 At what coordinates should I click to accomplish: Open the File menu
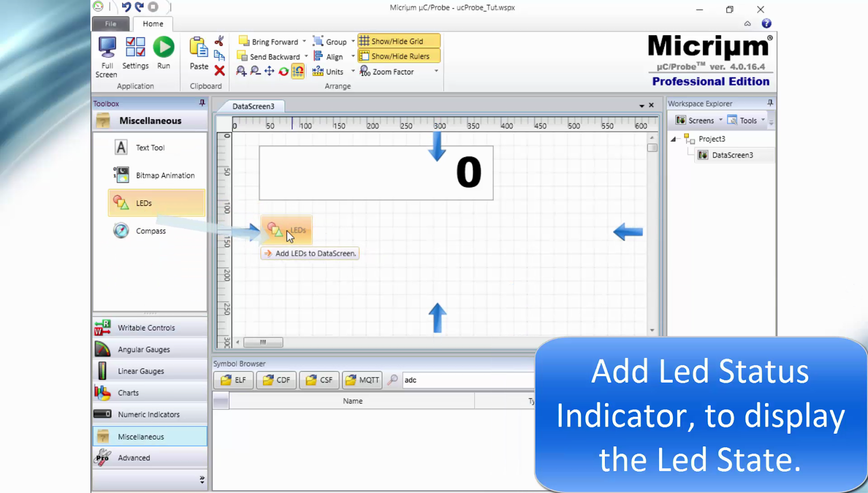(110, 23)
